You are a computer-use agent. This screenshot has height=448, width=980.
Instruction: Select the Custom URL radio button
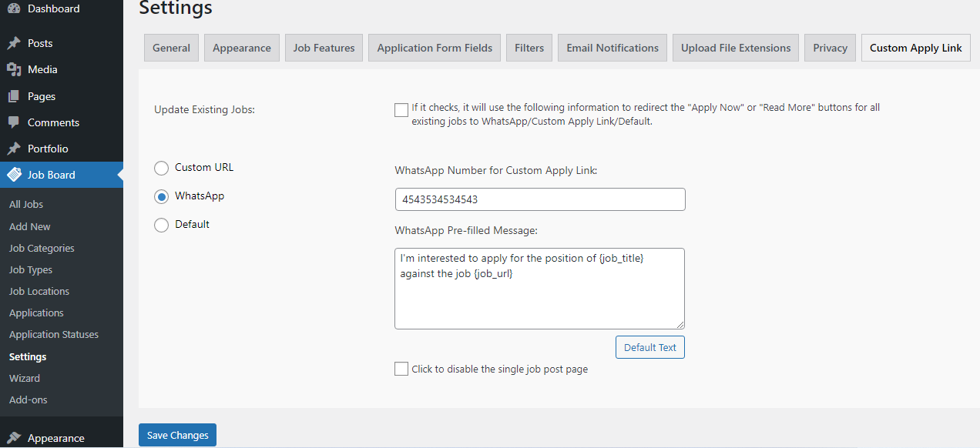point(161,168)
